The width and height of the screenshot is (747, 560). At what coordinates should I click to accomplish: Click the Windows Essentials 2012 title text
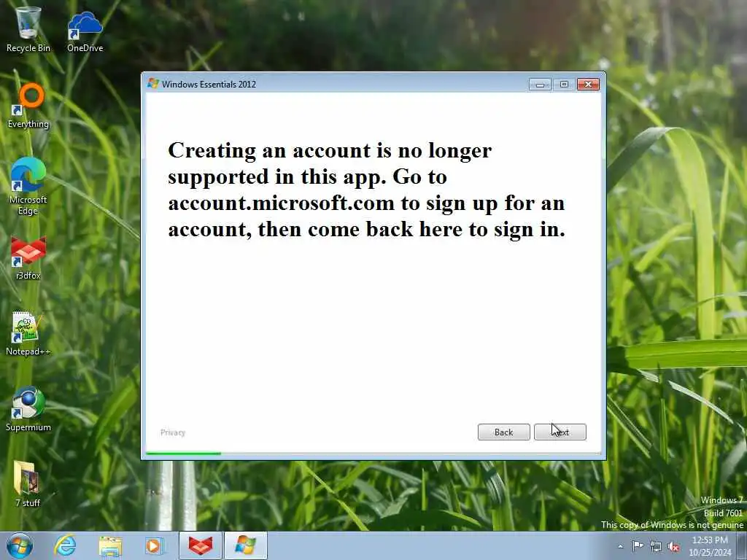click(x=209, y=85)
